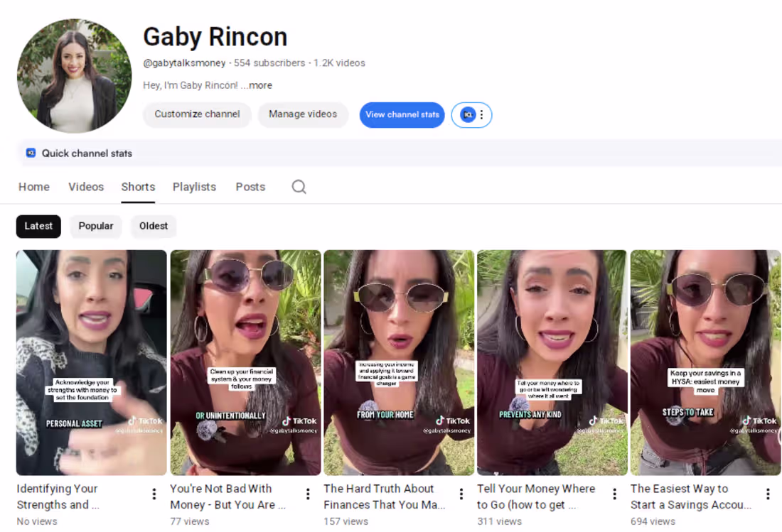782x532 pixels.
Task: Click the View channel stats button
Action: coord(402,114)
